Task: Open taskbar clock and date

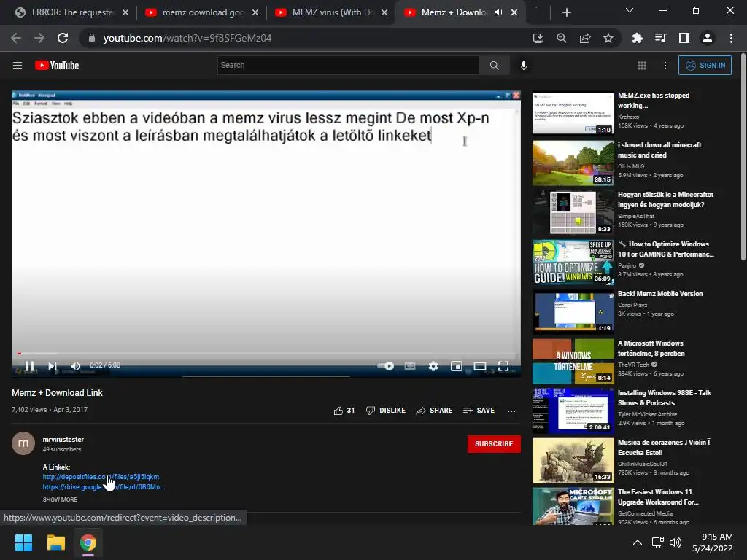Action: (x=713, y=542)
